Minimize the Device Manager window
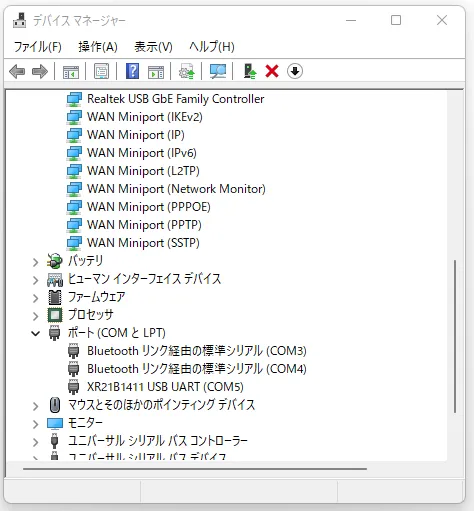The height and width of the screenshot is (511, 474). pyautogui.click(x=351, y=21)
